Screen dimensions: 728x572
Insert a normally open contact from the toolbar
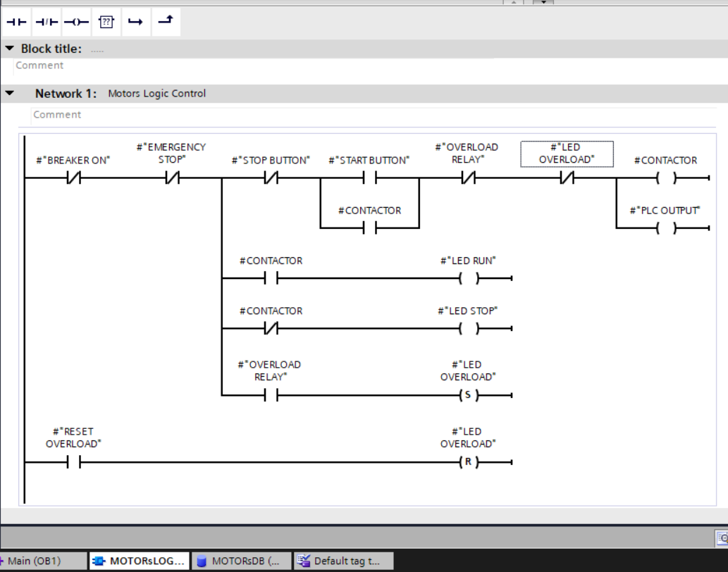(x=16, y=21)
